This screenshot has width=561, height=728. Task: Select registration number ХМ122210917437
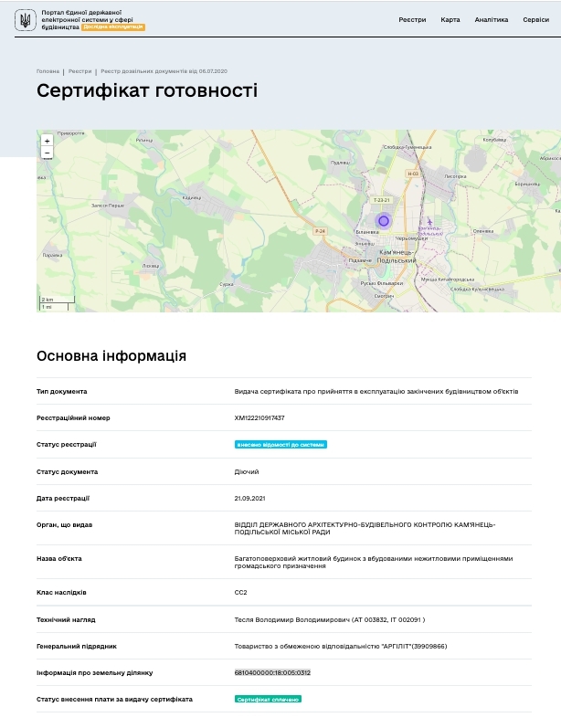click(259, 417)
